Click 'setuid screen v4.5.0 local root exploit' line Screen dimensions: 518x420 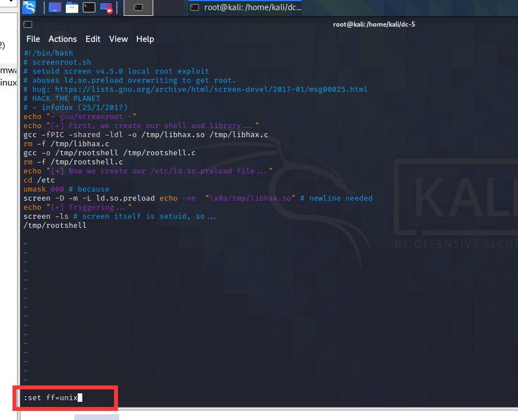[x=116, y=71]
